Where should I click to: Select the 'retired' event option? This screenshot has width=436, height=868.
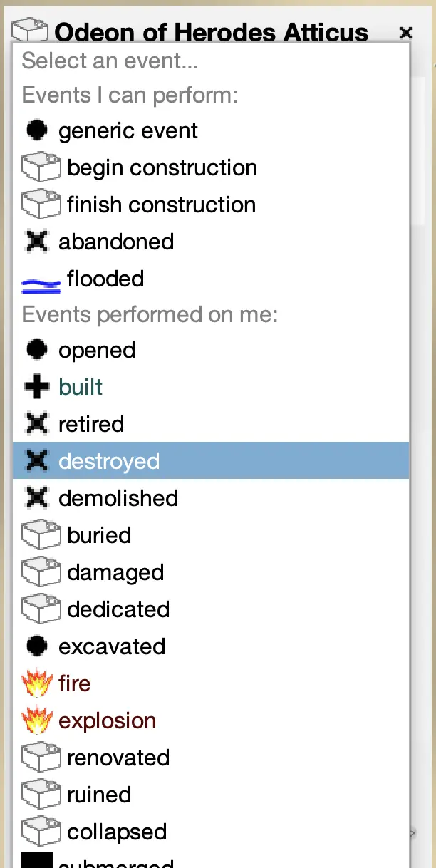[x=91, y=425]
